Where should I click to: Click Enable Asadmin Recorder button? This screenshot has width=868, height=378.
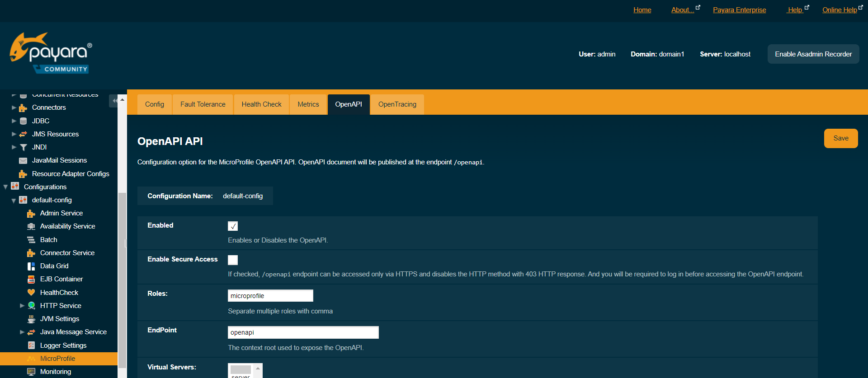pos(813,54)
